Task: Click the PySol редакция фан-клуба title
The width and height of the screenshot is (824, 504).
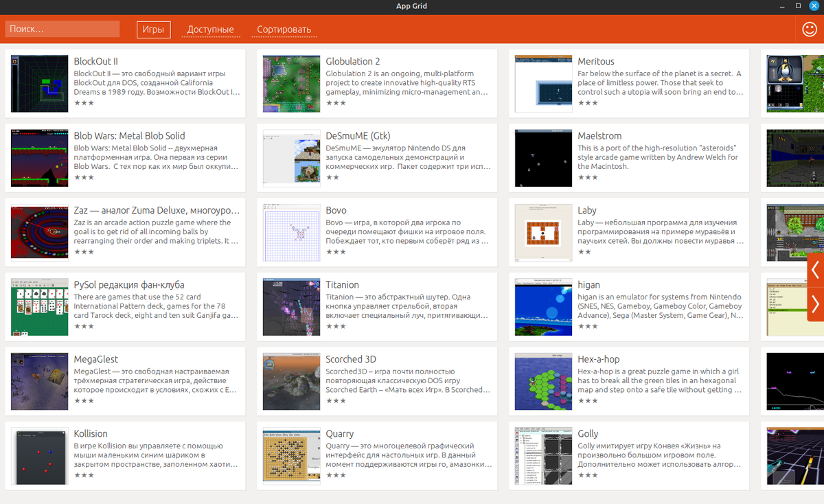Action: (x=128, y=285)
